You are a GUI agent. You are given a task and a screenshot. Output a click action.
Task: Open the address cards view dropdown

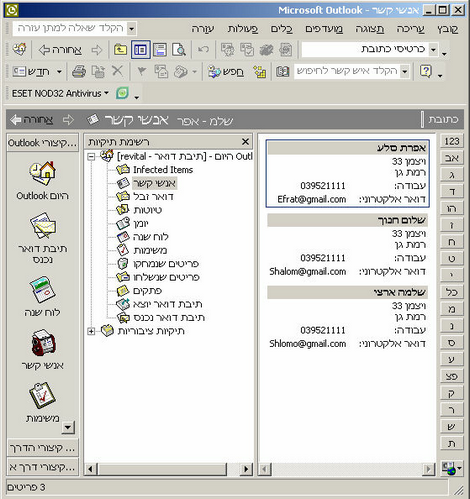(x=433, y=50)
